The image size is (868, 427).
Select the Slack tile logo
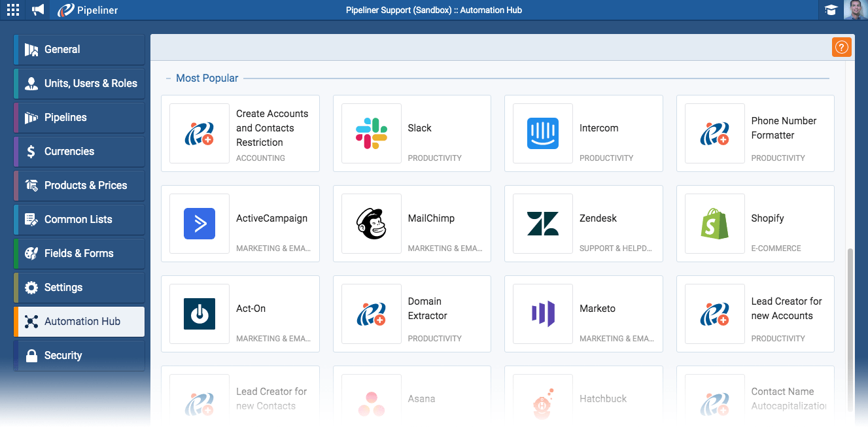click(x=371, y=133)
